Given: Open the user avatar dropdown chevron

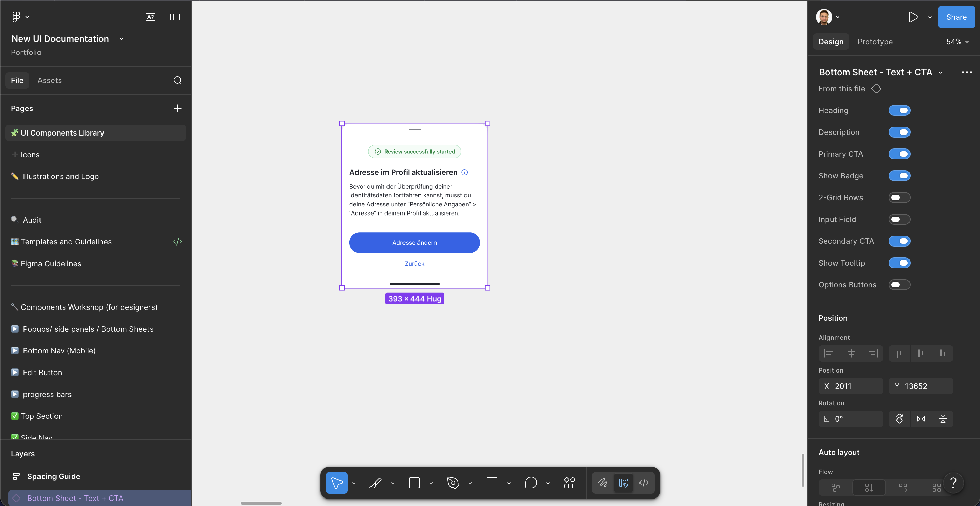Looking at the screenshot, I should pyautogui.click(x=837, y=17).
